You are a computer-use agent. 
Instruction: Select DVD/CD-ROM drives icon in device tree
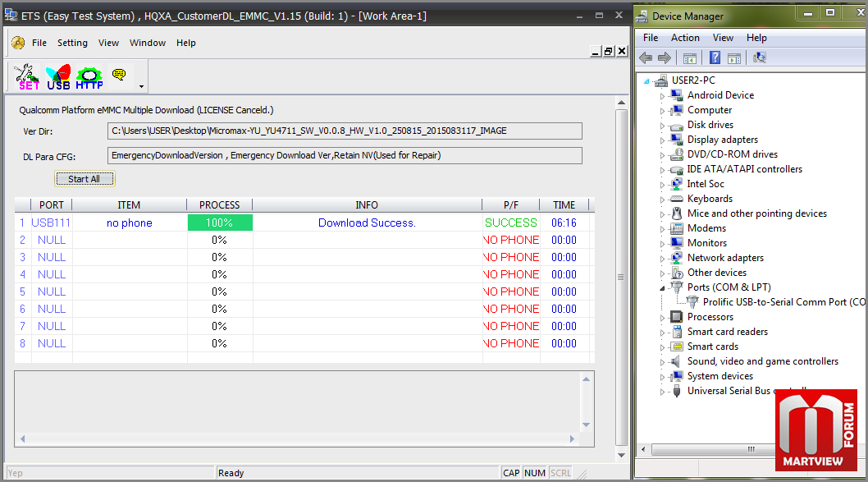(677, 154)
